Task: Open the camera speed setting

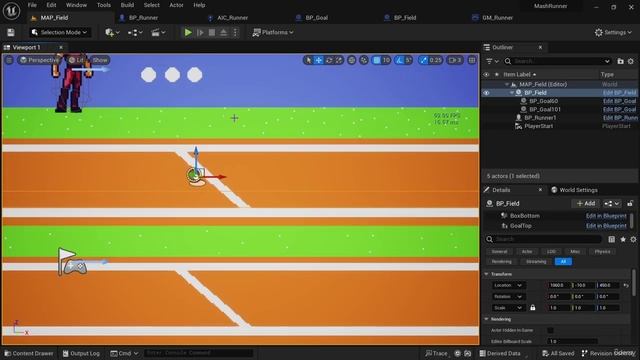Action: click(x=455, y=60)
